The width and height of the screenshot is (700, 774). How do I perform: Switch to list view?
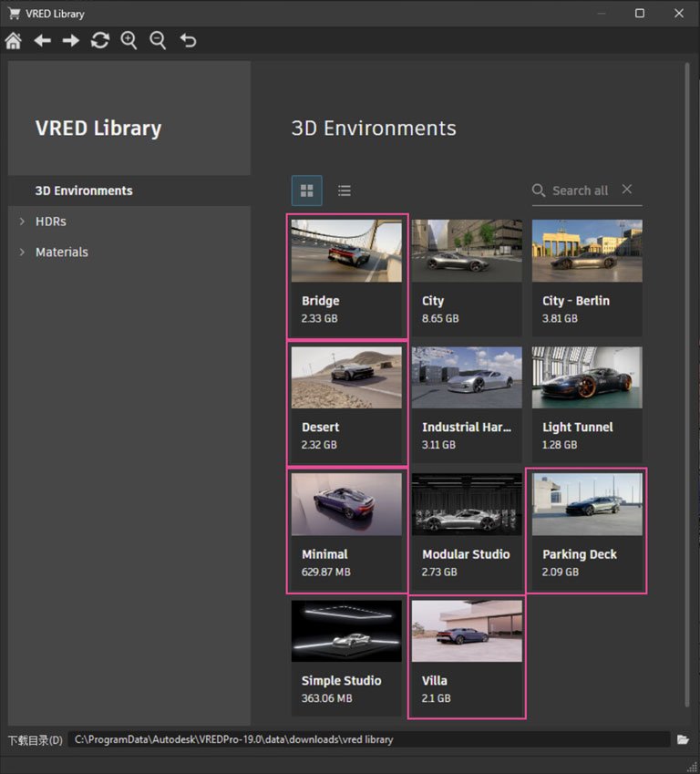pyautogui.click(x=345, y=191)
